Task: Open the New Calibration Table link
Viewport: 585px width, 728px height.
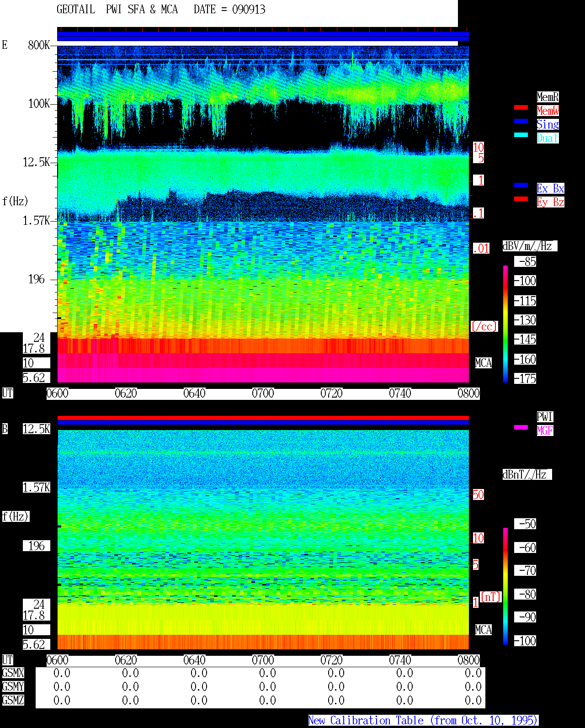Action: point(423,721)
